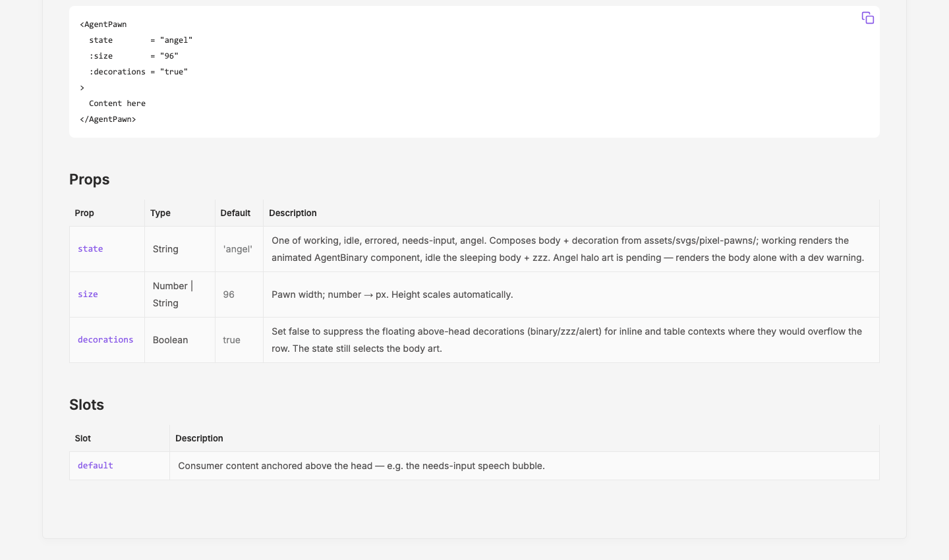This screenshot has height=560, width=949.
Task: Click the Boolean type cell
Action: pyautogui.click(x=171, y=340)
